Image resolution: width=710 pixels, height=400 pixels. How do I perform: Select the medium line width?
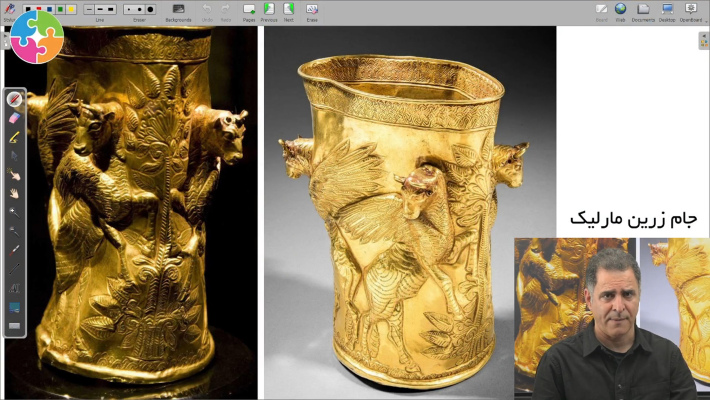pos(100,9)
